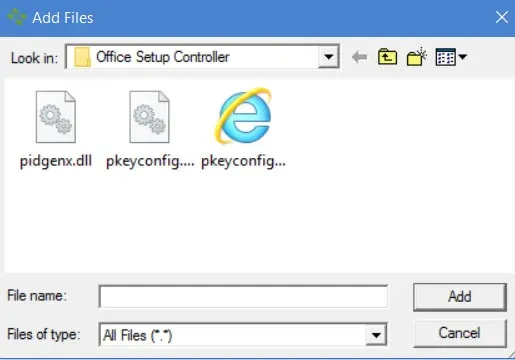The image size is (515, 360).
Task: Click the pidgenx.dll file name label
Action: (x=56, y=162)
